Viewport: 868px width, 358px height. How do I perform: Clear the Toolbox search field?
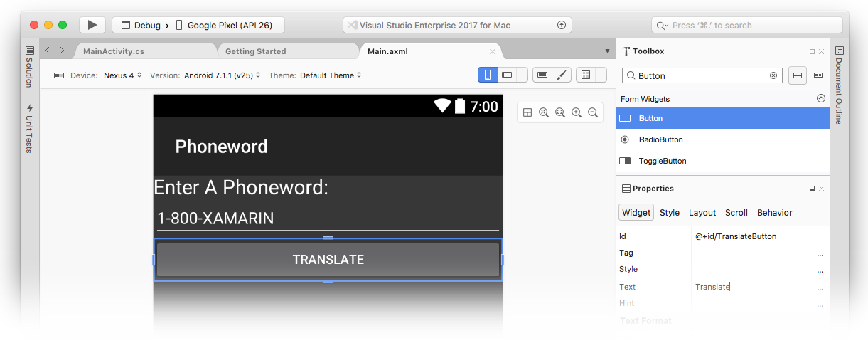(773, 75)
